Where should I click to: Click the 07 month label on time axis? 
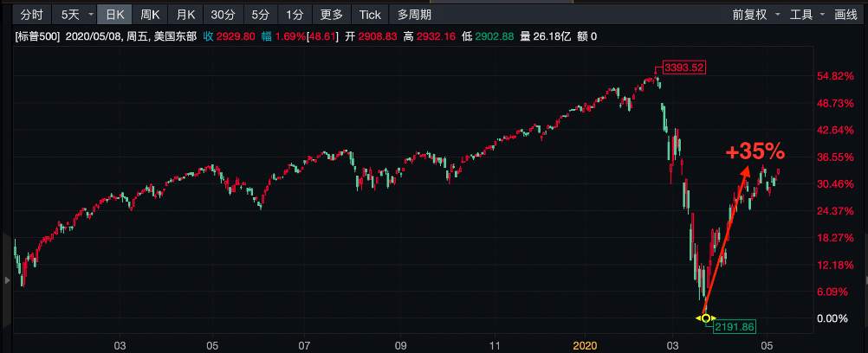(x=304, y=346)
